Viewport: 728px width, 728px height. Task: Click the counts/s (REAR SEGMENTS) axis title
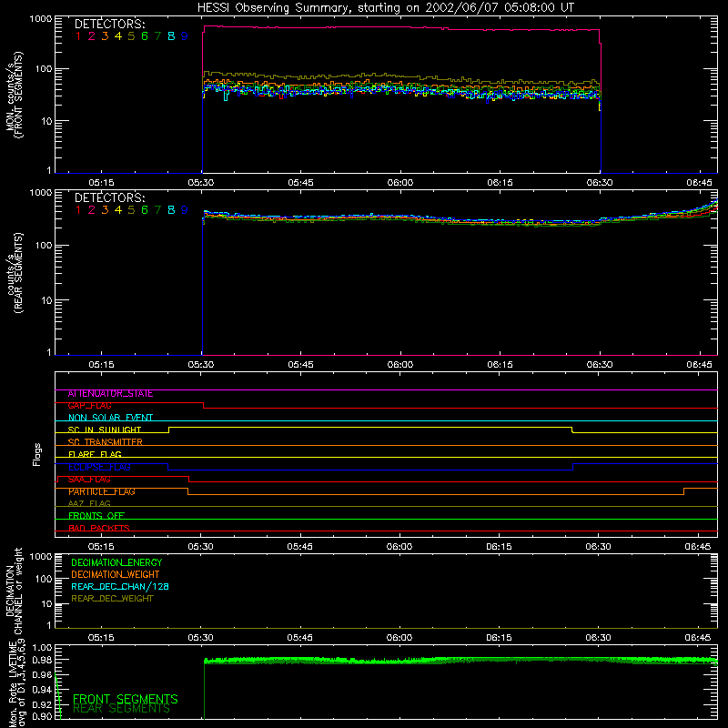[x=15, y=273]
